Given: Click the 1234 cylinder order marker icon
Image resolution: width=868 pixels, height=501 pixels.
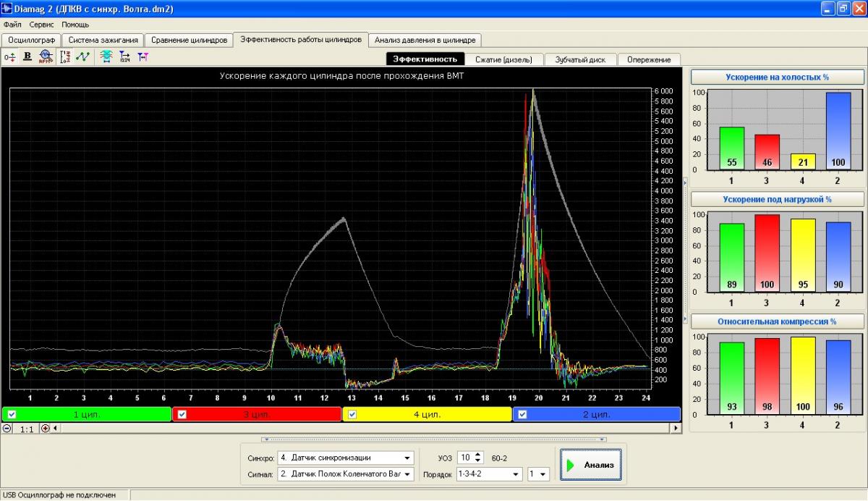Looking at the screenshot, I should (x=124, y=56).
